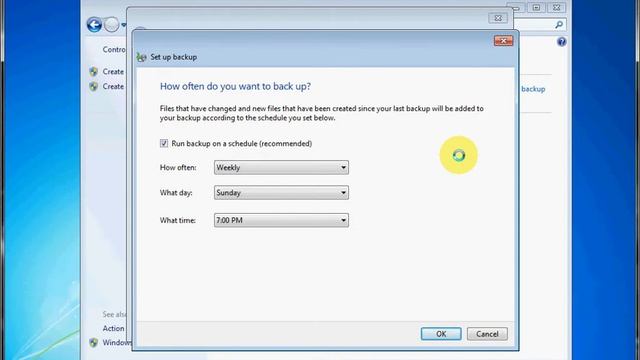Open the What day dropdown showing Sunday
The width and height of the screenshot is (640, 360).
click(x=281, y=193)
